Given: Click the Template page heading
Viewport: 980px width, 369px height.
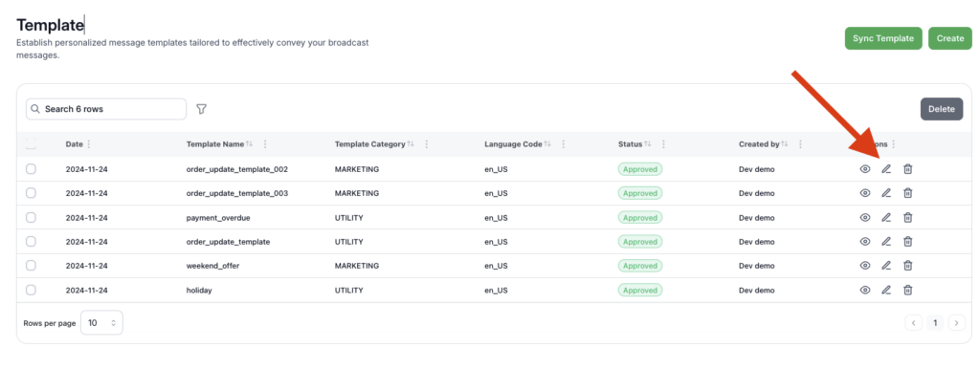Looking at the screenshot, I should [50, 25].
